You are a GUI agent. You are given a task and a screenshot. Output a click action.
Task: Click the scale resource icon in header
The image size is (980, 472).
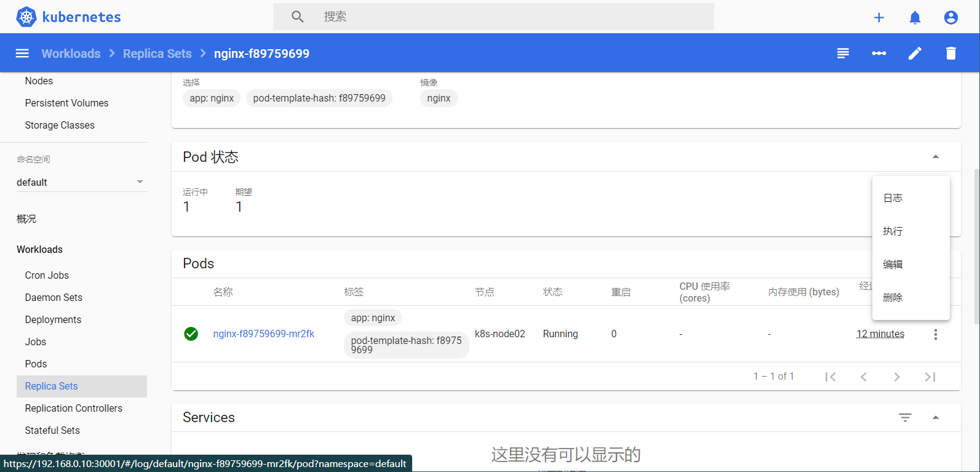(879, 54)
